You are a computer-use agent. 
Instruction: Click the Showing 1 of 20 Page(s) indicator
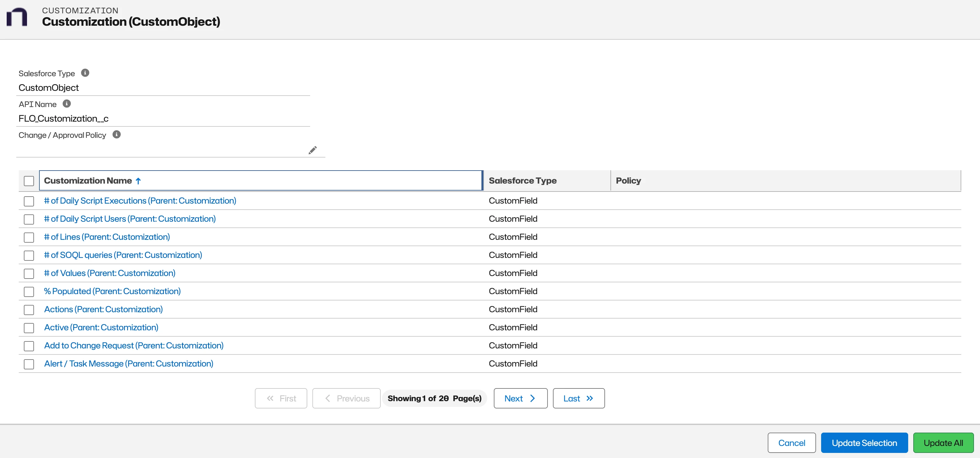(x=434, y=398)
